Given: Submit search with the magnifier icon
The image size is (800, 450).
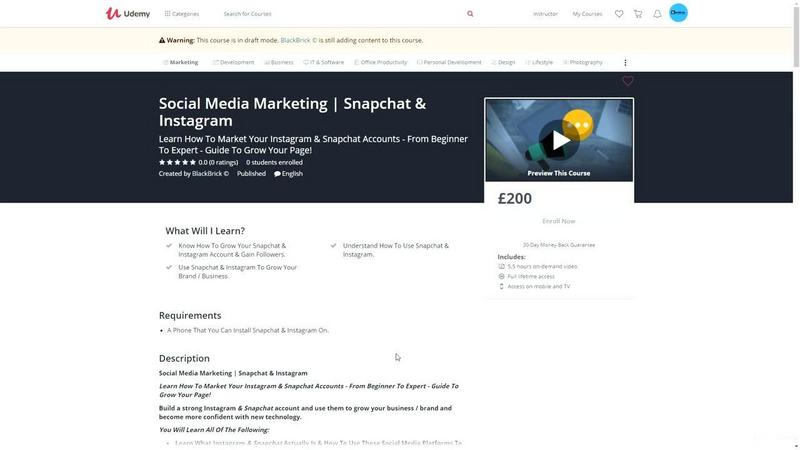Looking at the screenshot, I should 470,14.
